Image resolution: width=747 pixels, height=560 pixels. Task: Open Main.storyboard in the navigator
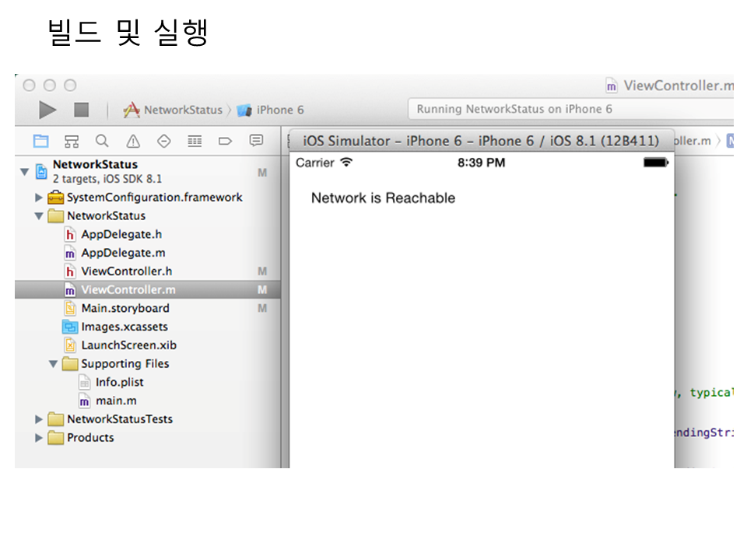pos(124,308)
